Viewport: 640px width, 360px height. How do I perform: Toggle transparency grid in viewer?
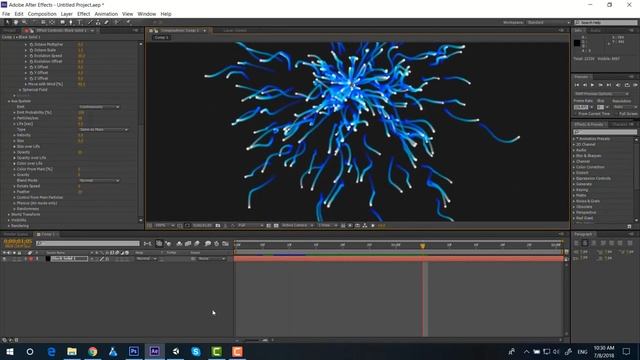tap(276, 225)
